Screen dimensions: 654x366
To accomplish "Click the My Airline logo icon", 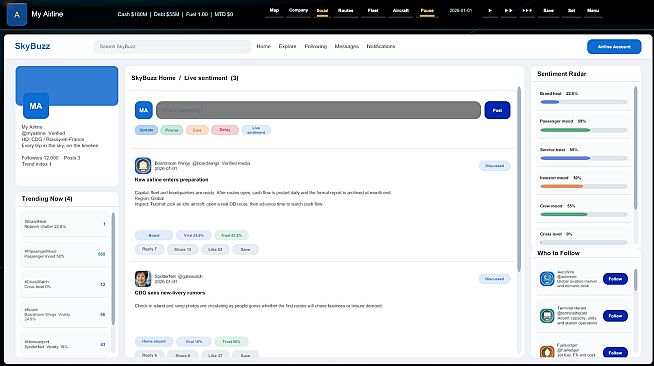I will [x=17, y=14].
